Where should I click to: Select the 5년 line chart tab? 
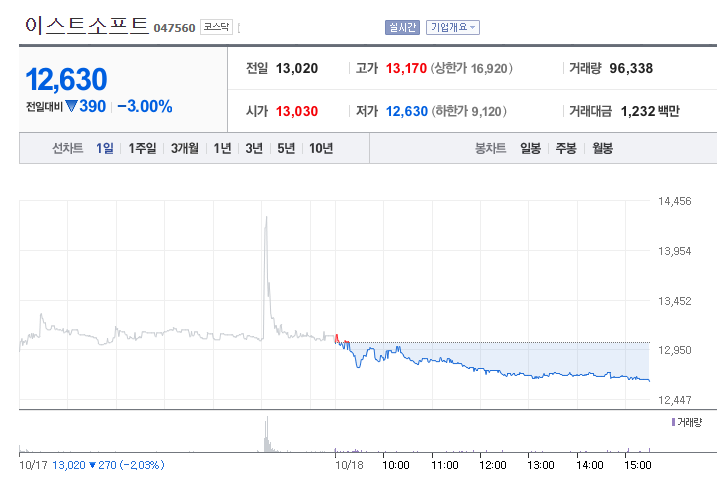[x=286, y=148]
